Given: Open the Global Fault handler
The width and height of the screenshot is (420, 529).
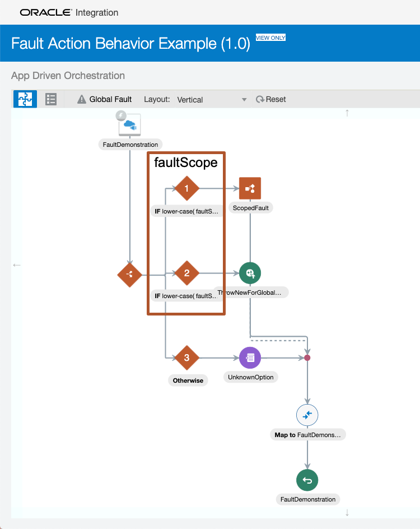Looking at the screenshot, I should [105, 99].
